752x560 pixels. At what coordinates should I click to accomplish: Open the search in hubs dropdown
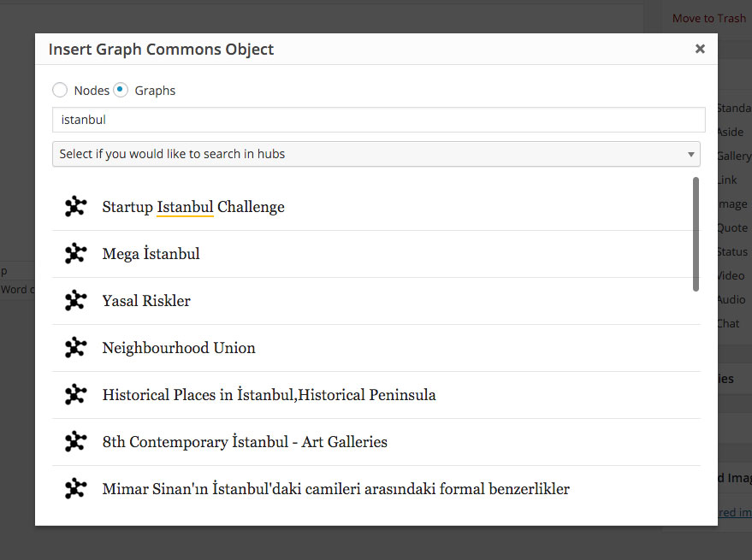376,154
